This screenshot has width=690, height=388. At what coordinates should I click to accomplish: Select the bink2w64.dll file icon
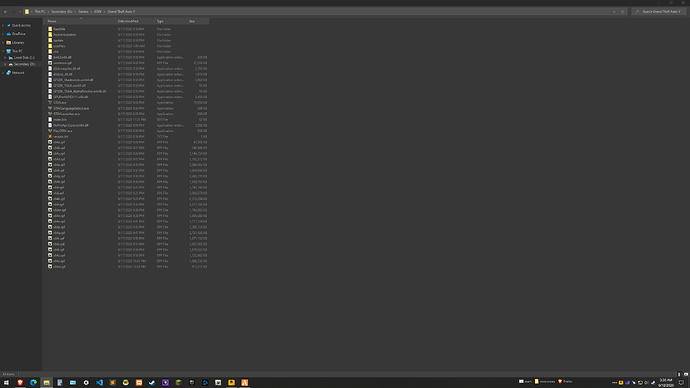tap(50, 57)
